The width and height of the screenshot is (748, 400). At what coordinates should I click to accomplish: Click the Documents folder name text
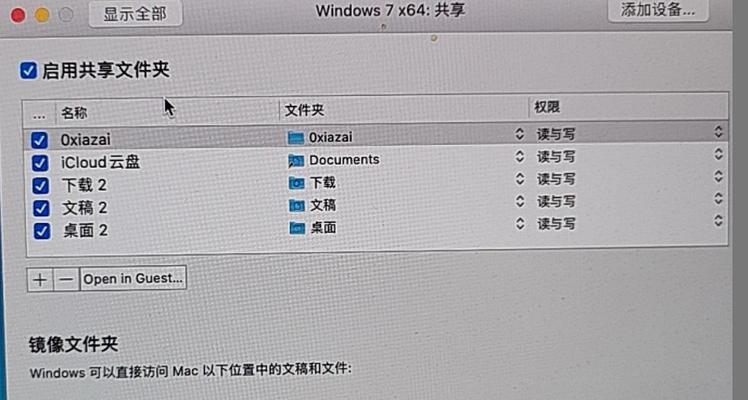point(344,160)
